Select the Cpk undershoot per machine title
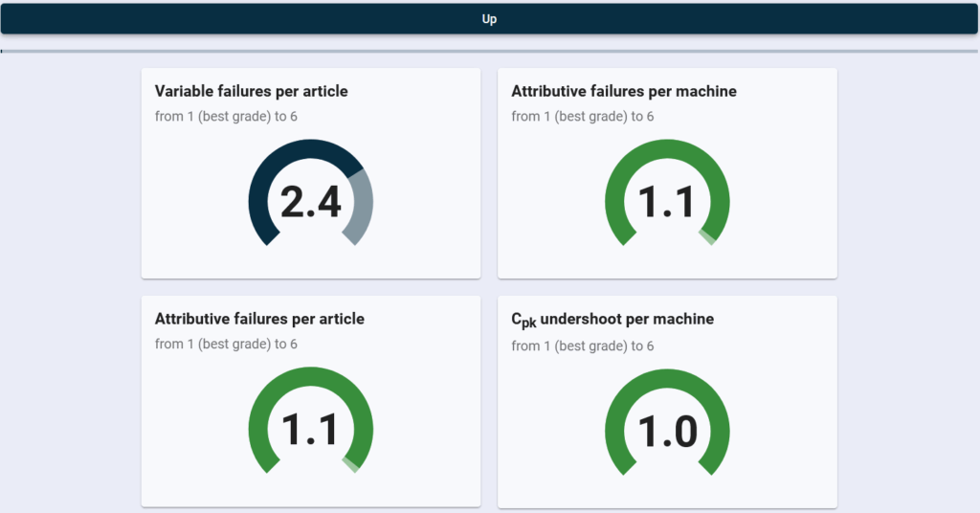The height and width of the screenshot is (513, 980). click(x=612, y=320)
